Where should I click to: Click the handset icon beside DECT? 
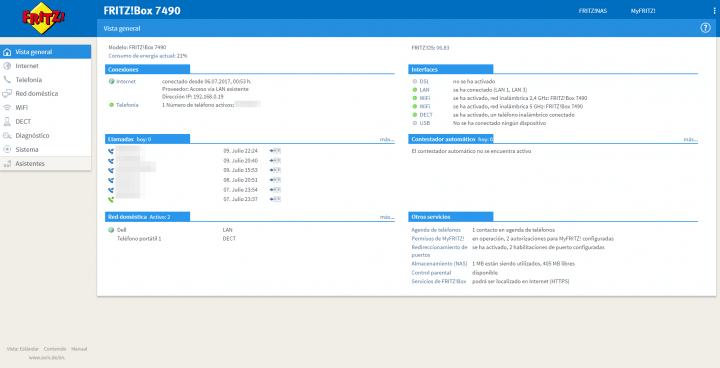tap(7, 121)
